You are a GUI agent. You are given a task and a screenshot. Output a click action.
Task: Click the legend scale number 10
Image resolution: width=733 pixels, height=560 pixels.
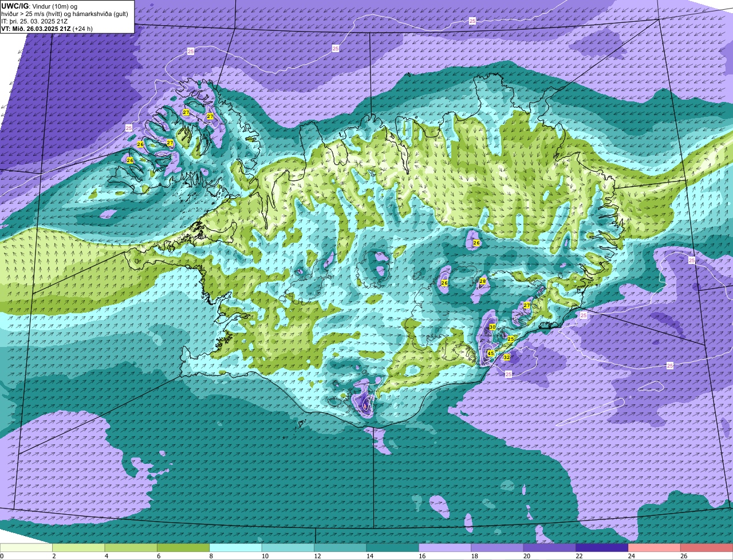(265, 556)
